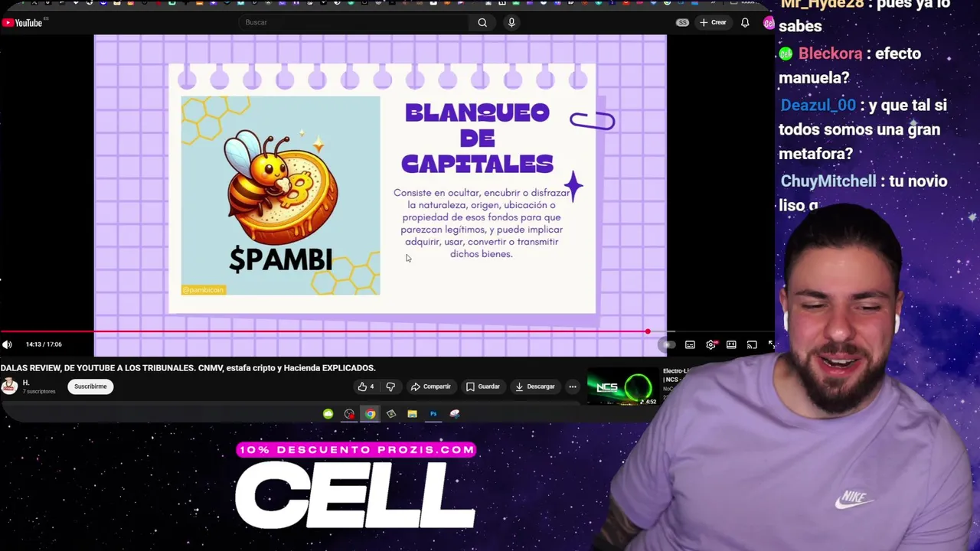Click the progress bar playhead dot
The height and width of the screenshot is (551, 980).
(648, 331)
